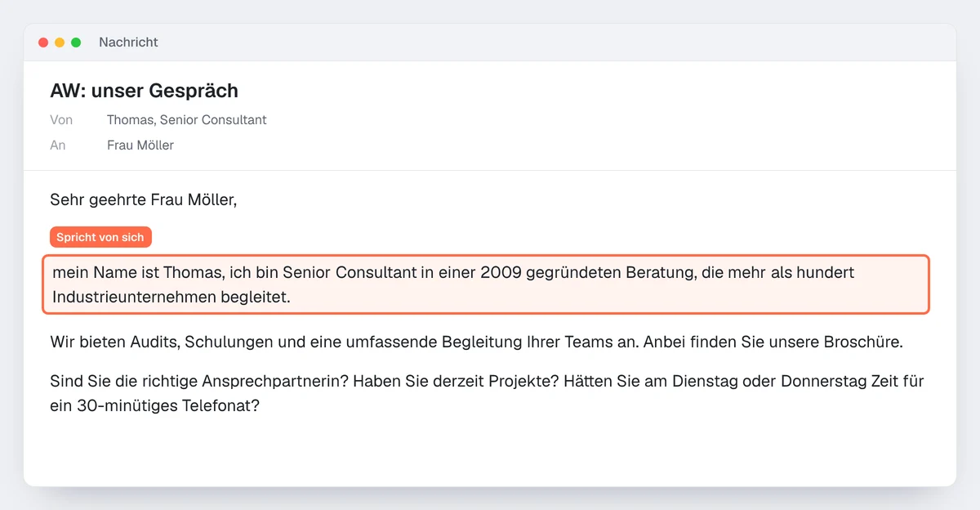Click paragraph 'Sind Sie die richtige Ansprechpartnerin?'
The image size is (980, 510).
[x=487, y=393]
